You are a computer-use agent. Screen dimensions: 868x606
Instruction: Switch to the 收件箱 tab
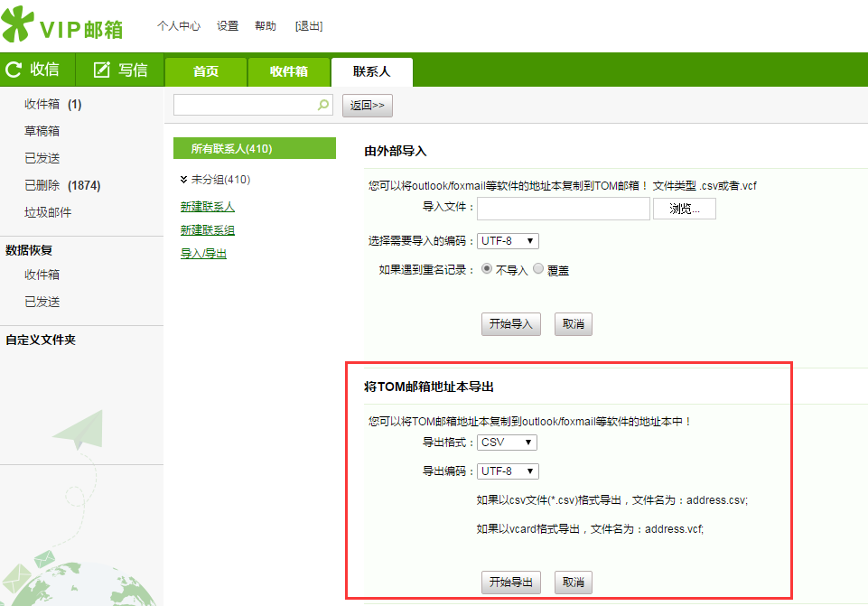tap(289, 72)
